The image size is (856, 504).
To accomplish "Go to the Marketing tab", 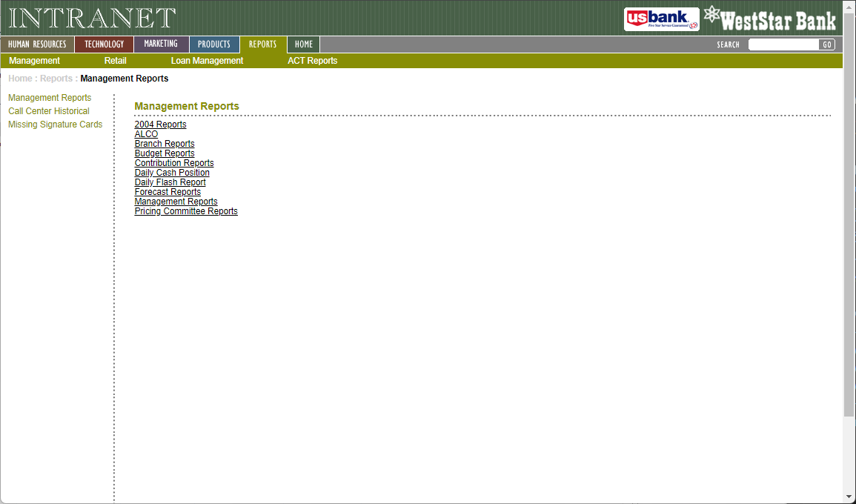I will [x=161, y=44].
